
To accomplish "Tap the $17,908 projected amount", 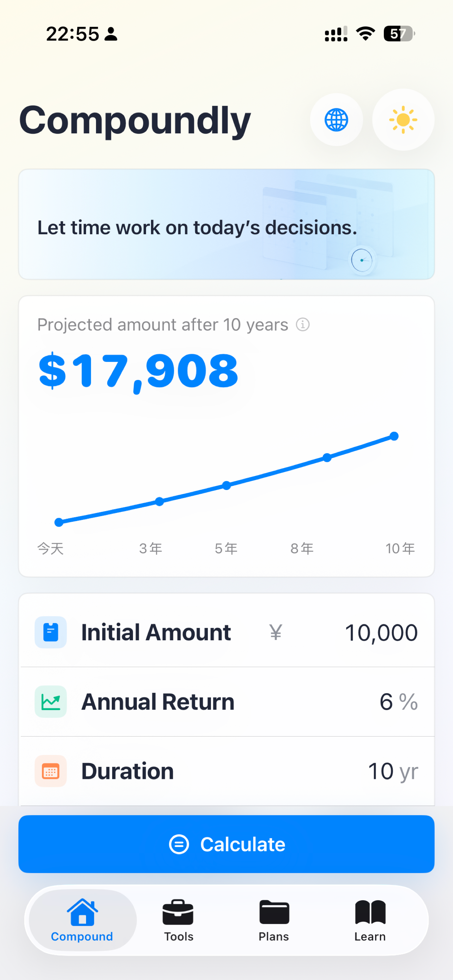I will point(138,370).
